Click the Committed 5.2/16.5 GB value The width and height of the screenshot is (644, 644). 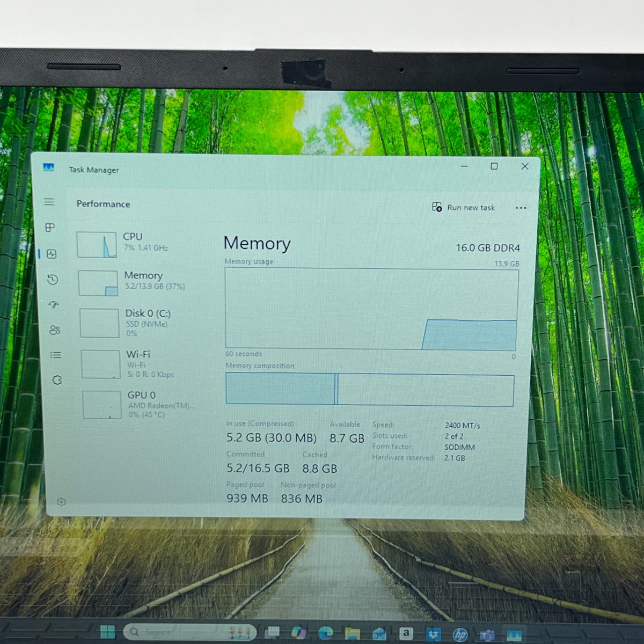click(x=258, y=469)
